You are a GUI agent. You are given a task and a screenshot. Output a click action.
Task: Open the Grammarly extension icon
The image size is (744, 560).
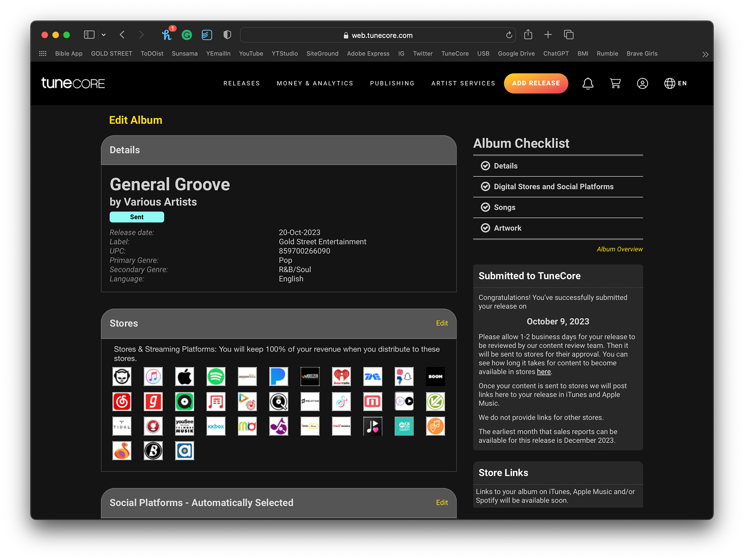click(187, 35)
